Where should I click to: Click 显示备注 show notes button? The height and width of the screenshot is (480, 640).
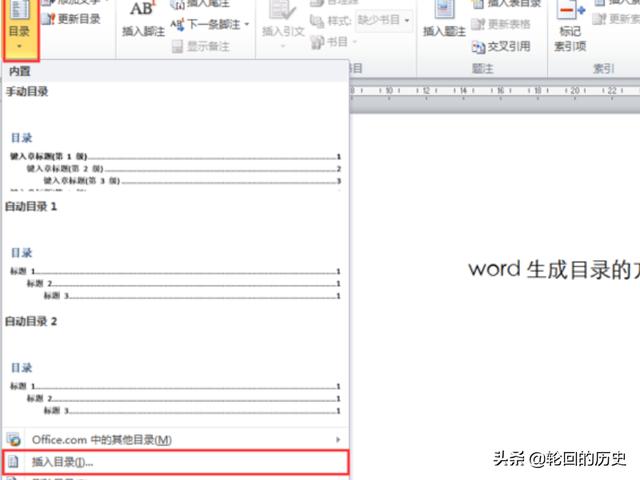click(x=200, y=47)
